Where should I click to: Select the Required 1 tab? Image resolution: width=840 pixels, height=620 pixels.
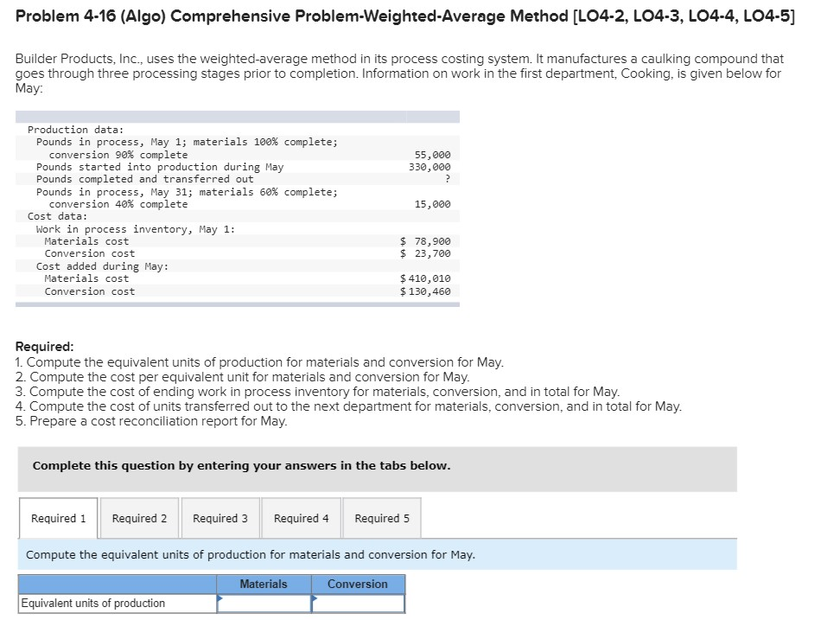(57, 517)
